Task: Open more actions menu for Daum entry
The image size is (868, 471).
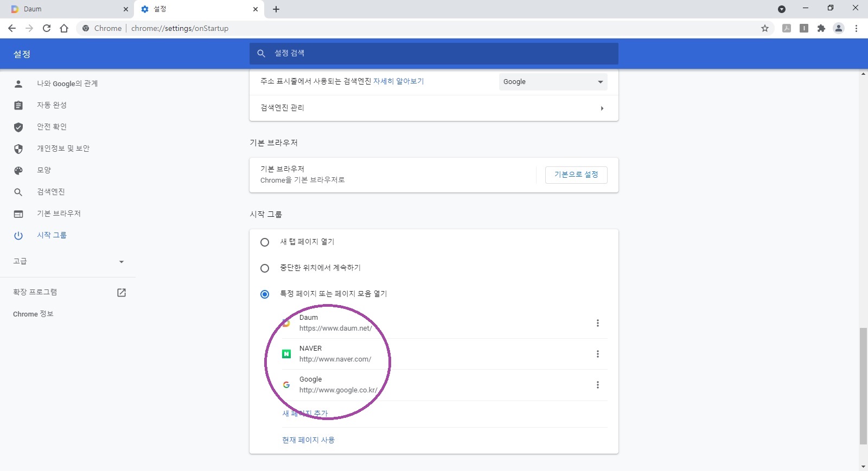Action: point(598,323)
